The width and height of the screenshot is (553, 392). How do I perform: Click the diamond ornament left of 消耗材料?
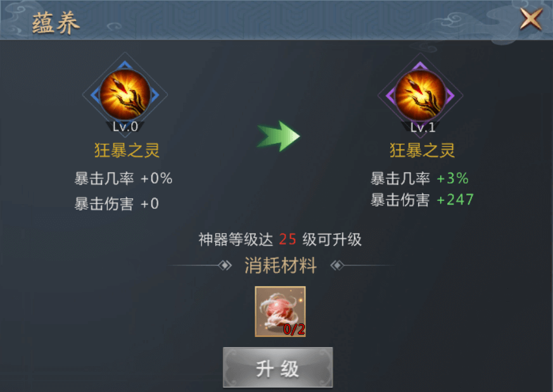[225, 265]
